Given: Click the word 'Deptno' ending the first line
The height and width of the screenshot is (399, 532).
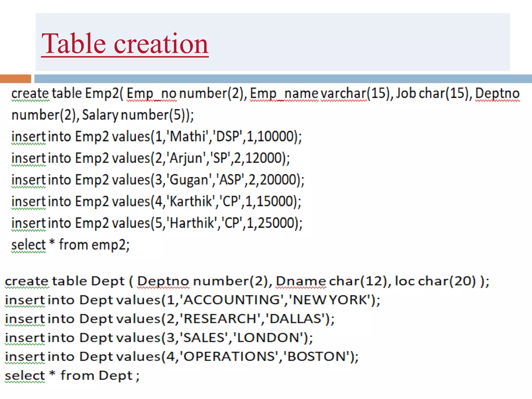Looking at the screenshot, I should [497, 94].
